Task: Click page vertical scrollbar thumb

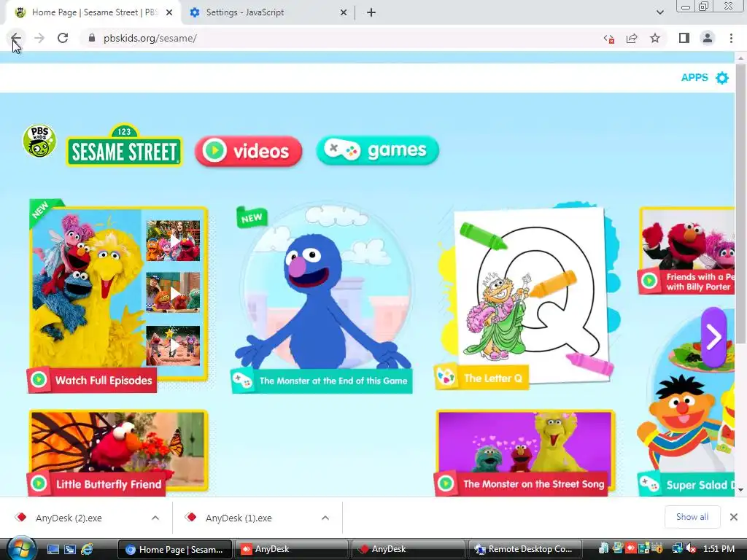Action: [x=740, y=203]
